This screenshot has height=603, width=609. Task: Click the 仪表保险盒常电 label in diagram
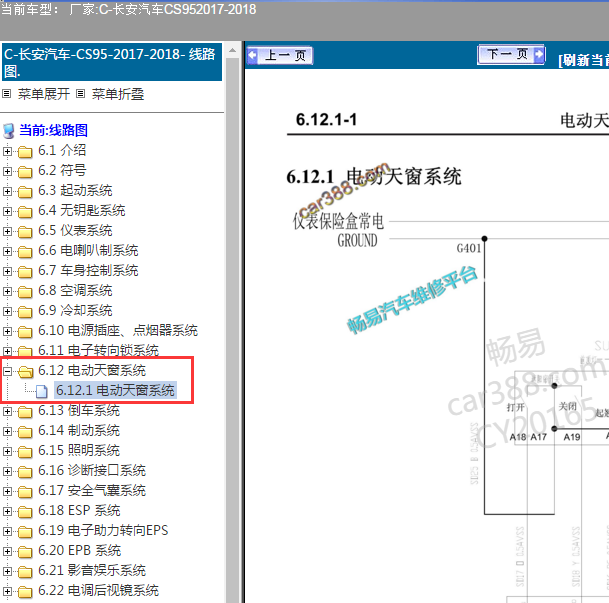pyautogui.click(x=338, y=221)
